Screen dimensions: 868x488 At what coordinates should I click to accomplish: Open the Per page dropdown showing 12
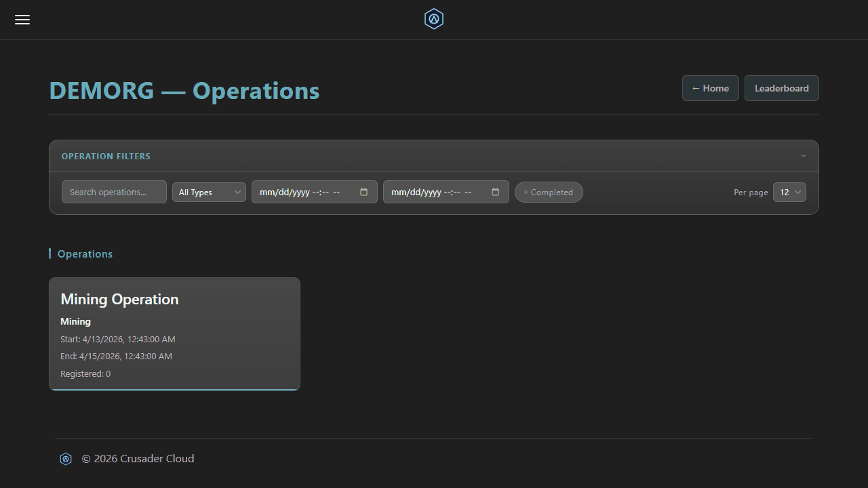[789, 192]
